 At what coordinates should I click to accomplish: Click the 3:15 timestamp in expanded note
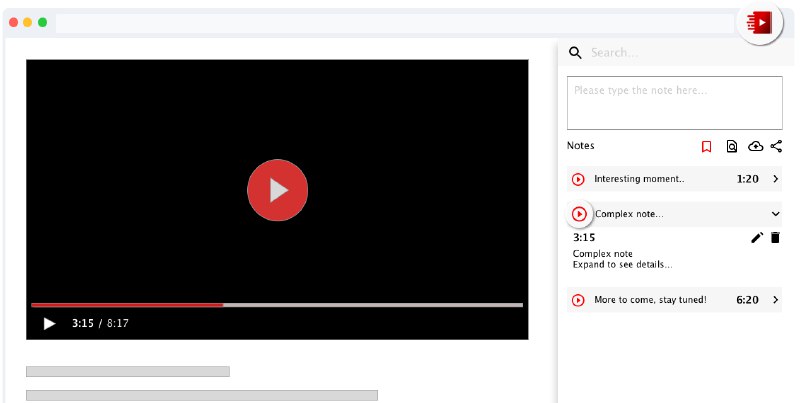tap(584, 237)
